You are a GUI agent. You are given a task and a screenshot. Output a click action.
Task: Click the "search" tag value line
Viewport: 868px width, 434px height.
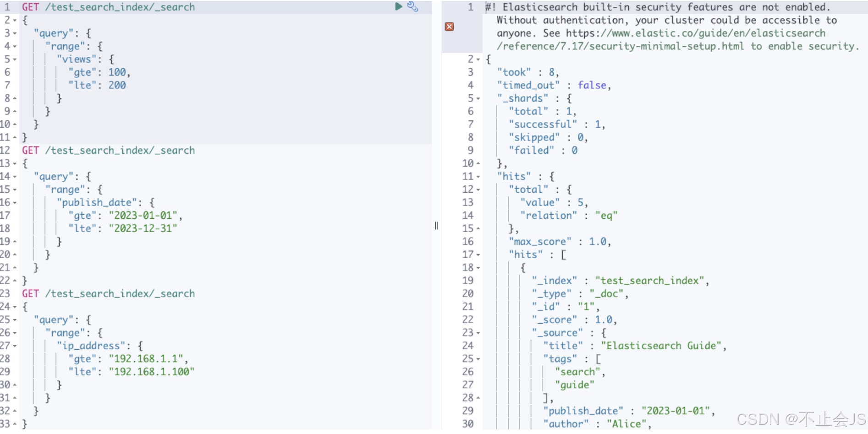580,372
